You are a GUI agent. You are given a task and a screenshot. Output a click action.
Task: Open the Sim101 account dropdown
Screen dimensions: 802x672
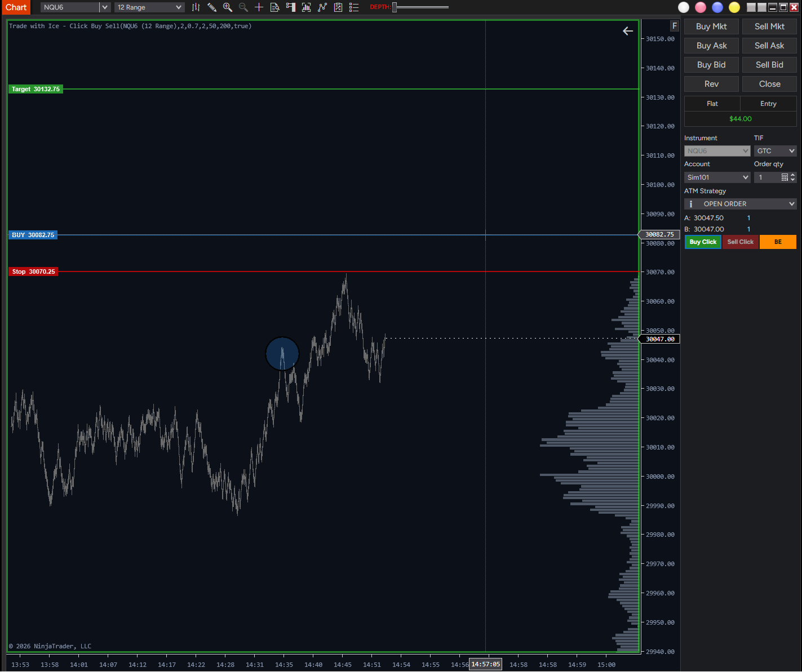717,177
